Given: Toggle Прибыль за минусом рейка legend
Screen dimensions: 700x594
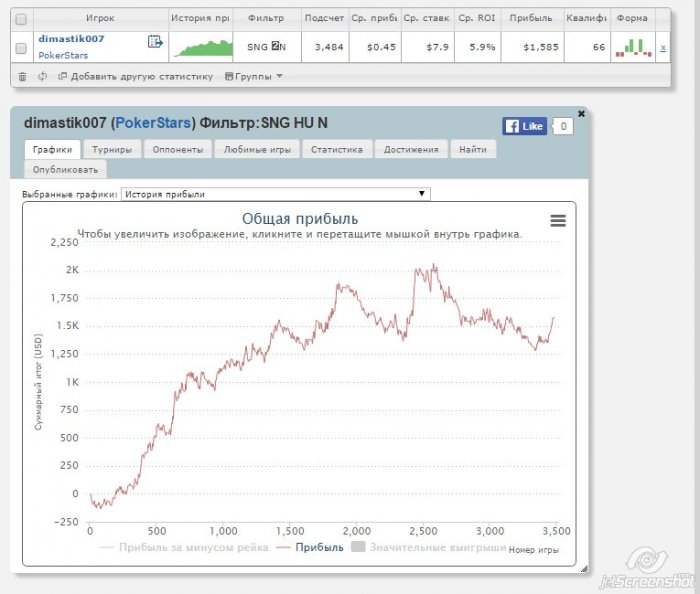Looking at the screenshot, I should click(x=184, y=548).
